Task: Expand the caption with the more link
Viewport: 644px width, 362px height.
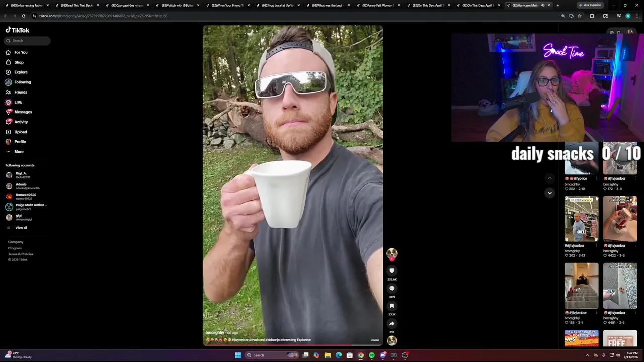Action: point(375,340)
